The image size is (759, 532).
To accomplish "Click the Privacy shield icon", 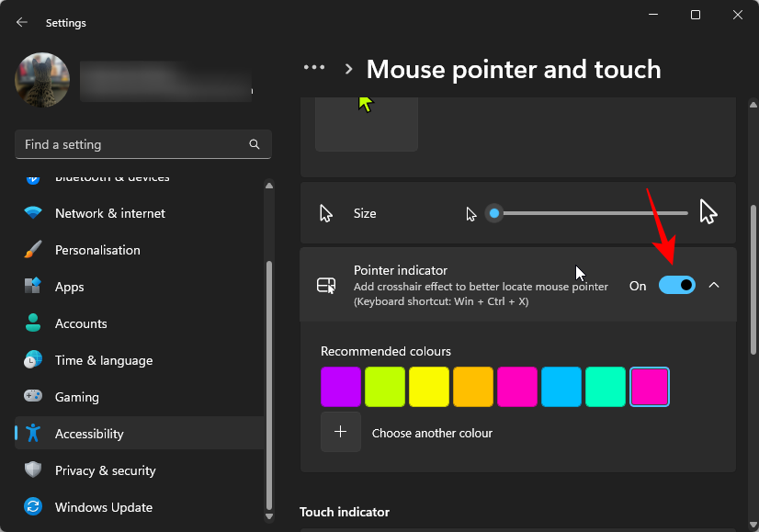I will tap(33, 470).
